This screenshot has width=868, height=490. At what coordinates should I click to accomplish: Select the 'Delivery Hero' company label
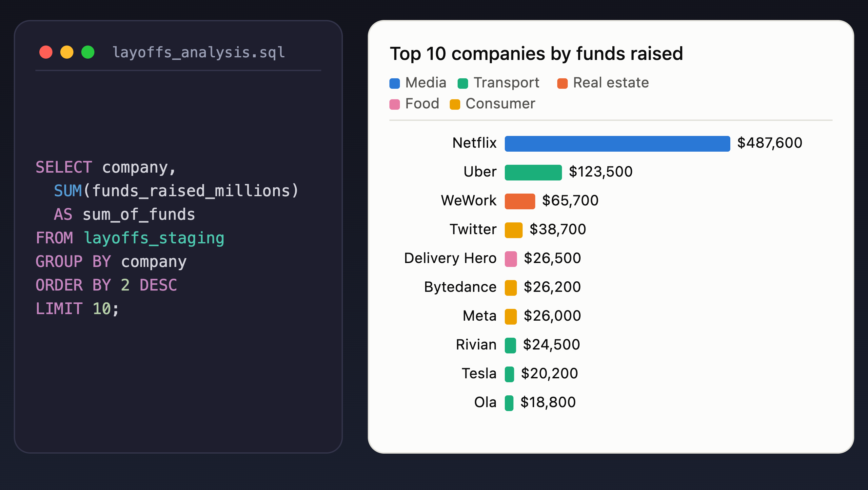pos(450,258)
